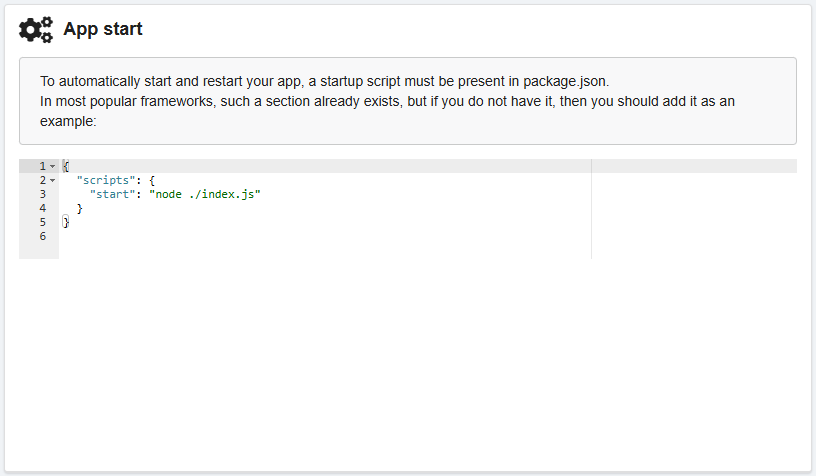Image resolution: width=816 pixels, height=476 pixels.
Task: Click the opening brace after "scripts" on line 2
Action: [x=152, y=180]
